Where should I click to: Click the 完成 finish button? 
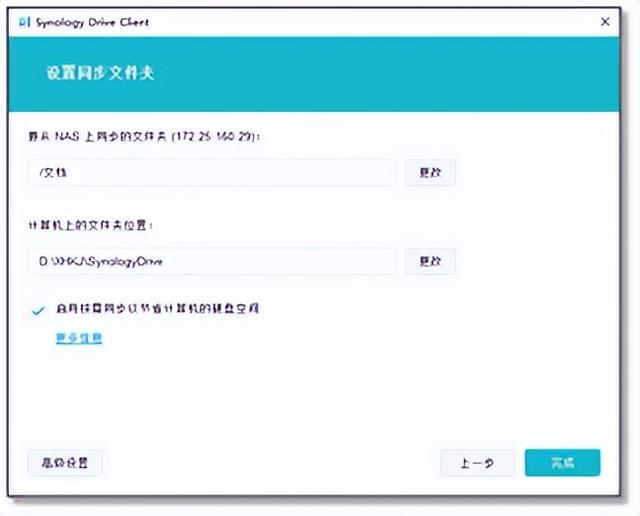point(562,463)
